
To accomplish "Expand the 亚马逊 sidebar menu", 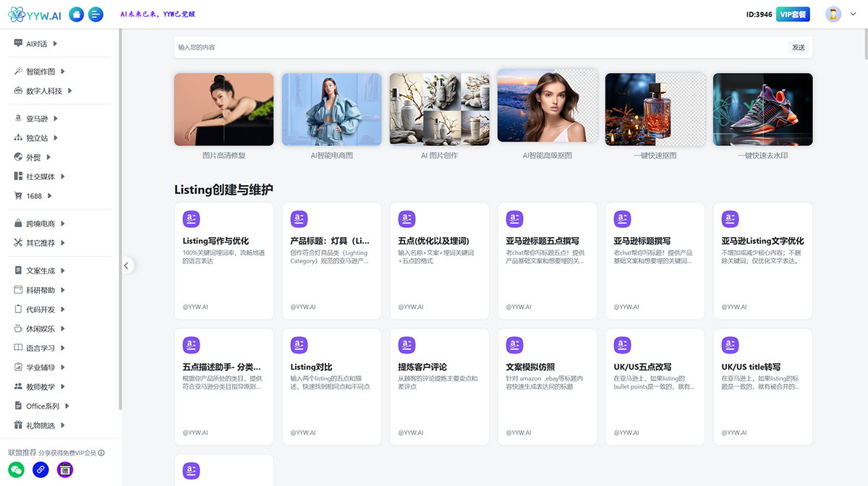I will pyautogui.click(x=42, y=119).
